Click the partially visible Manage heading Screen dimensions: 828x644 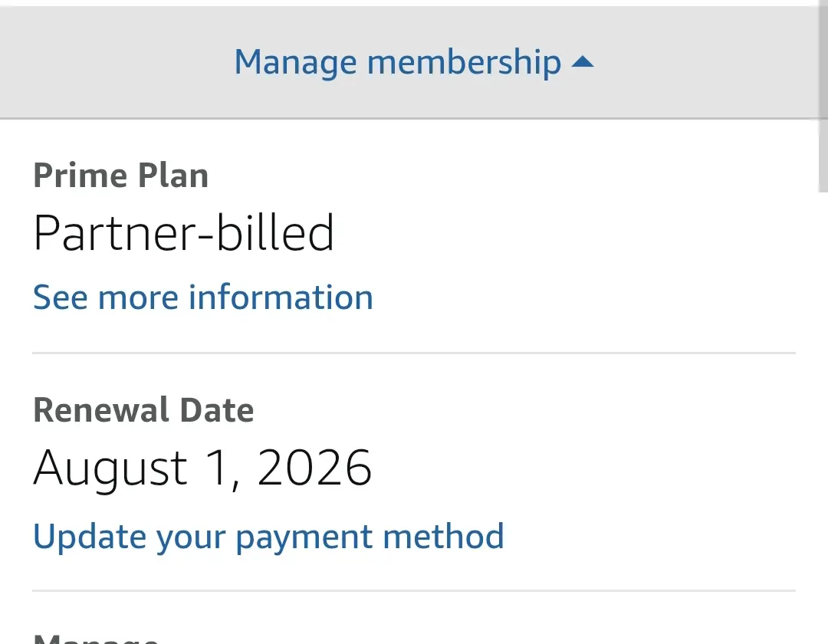96,638
